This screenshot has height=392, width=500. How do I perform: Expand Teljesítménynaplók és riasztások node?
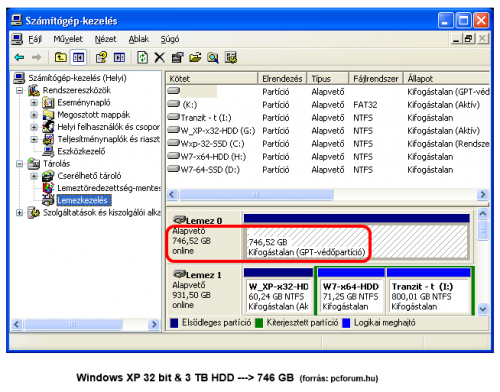[34, 139]
